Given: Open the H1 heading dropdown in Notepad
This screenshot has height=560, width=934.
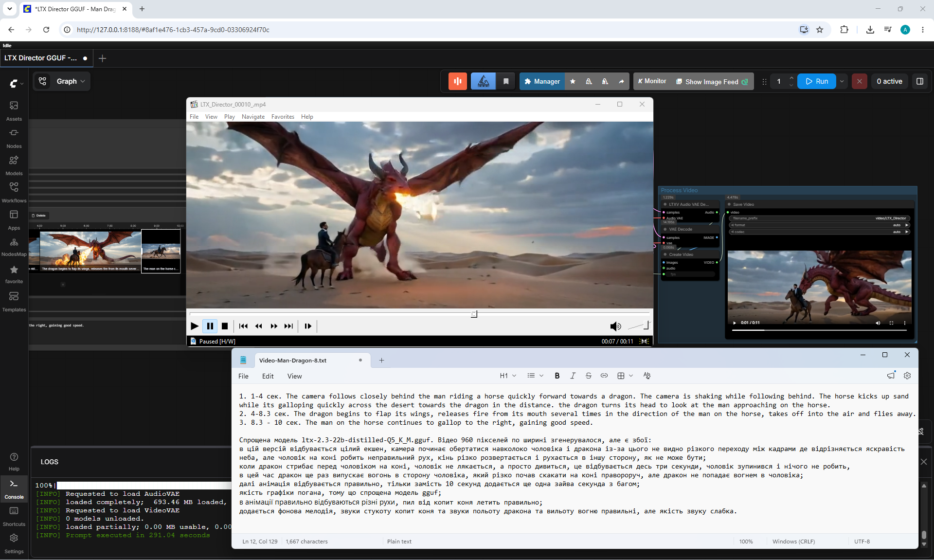Looking at the screenshot, I should (508, 376).
